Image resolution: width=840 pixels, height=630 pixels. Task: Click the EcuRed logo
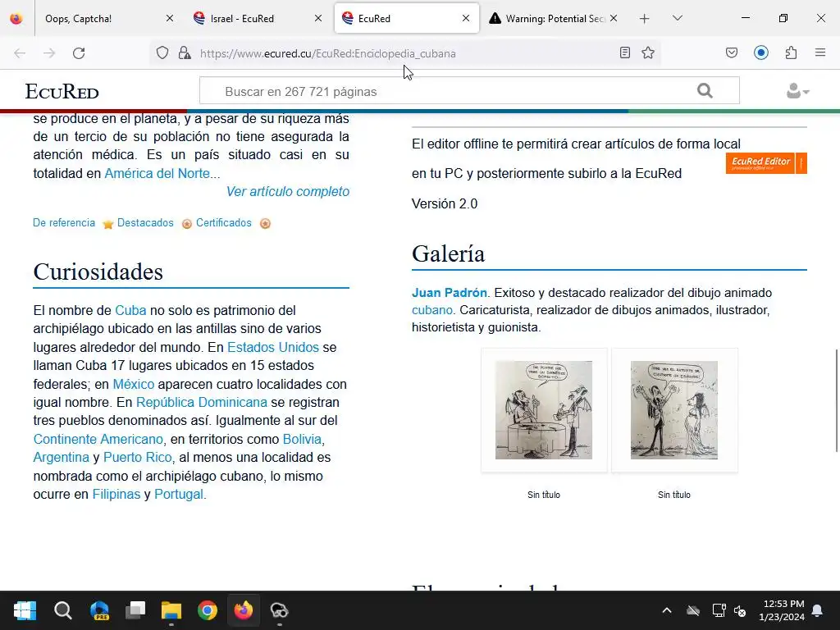(62, 92)
